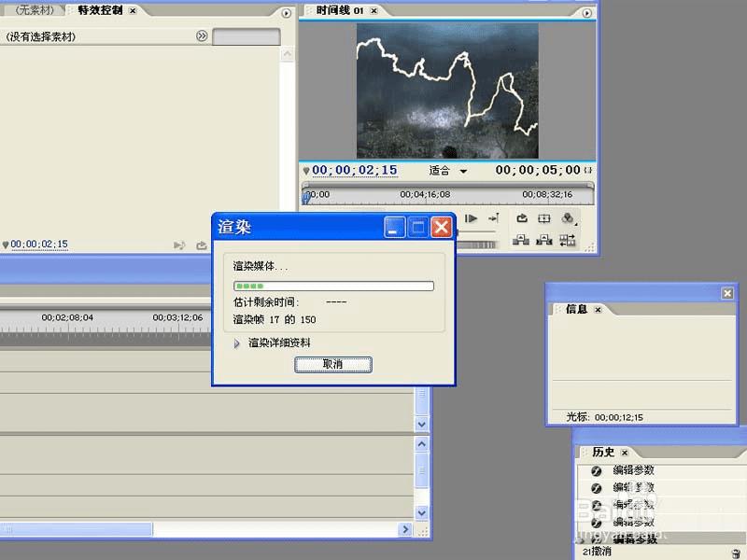The width and height of the screenshot is (747, 560).
Task: Select topmost 编辑参数 history entry
Action: pos(660,470)
